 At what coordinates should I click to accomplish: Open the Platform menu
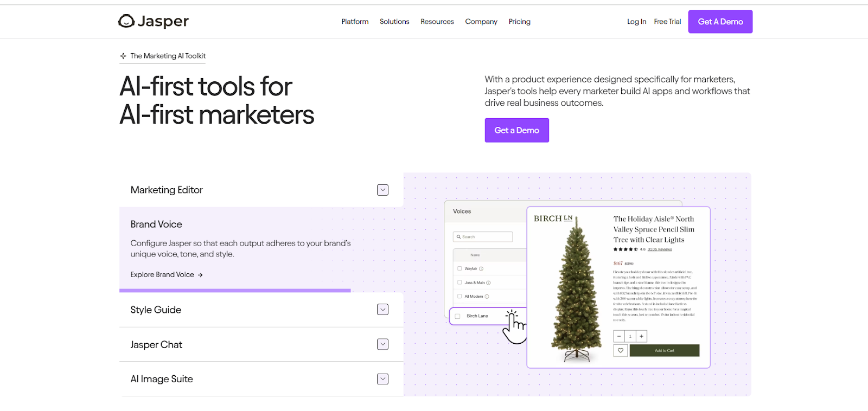[x=355, y=22]
